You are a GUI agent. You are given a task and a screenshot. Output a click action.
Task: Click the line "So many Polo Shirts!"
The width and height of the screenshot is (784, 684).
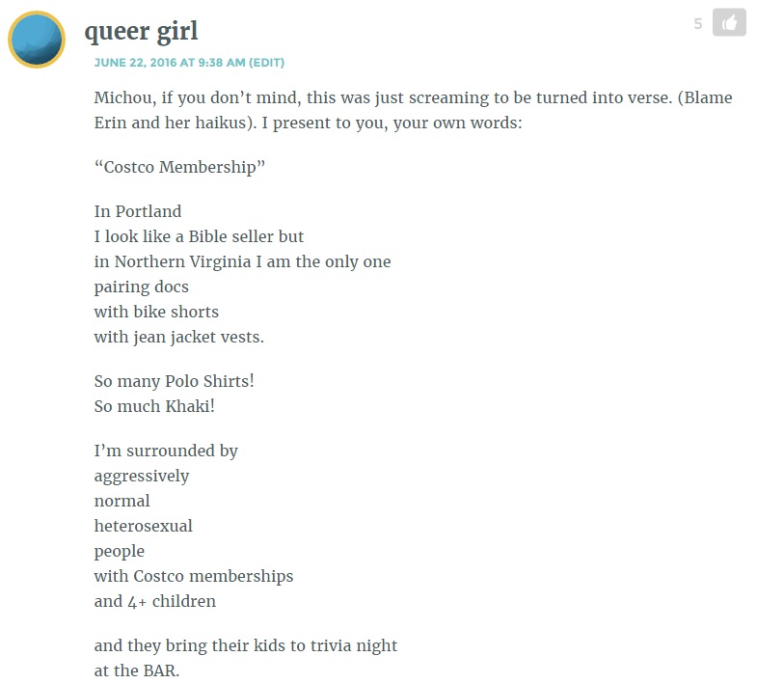coord(174,381)
